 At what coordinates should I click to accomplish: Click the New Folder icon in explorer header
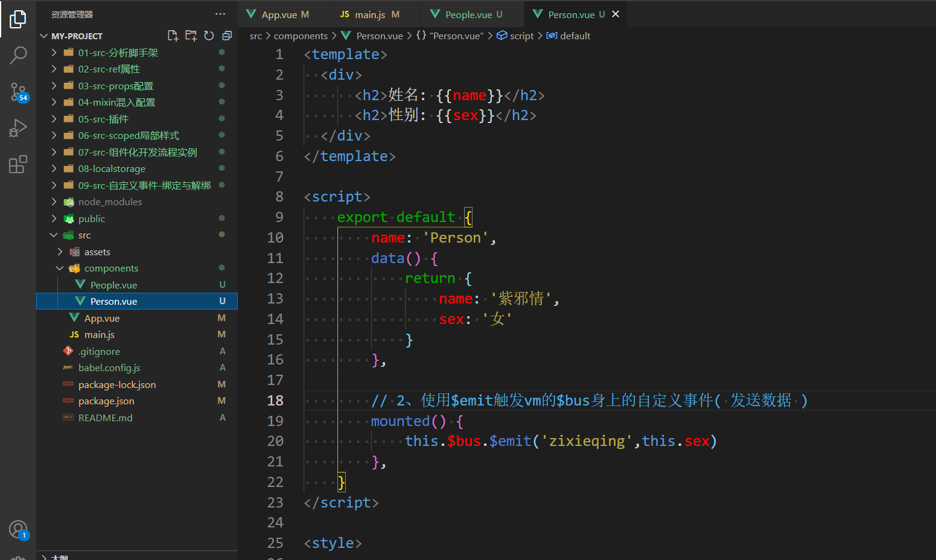click(191, 36)
